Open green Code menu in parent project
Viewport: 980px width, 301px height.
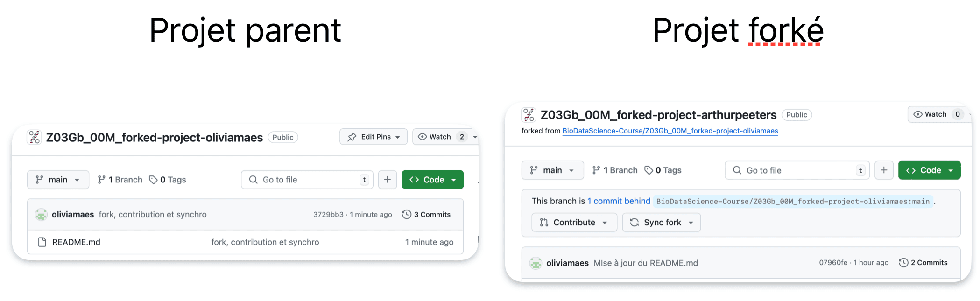click(433, 180)
